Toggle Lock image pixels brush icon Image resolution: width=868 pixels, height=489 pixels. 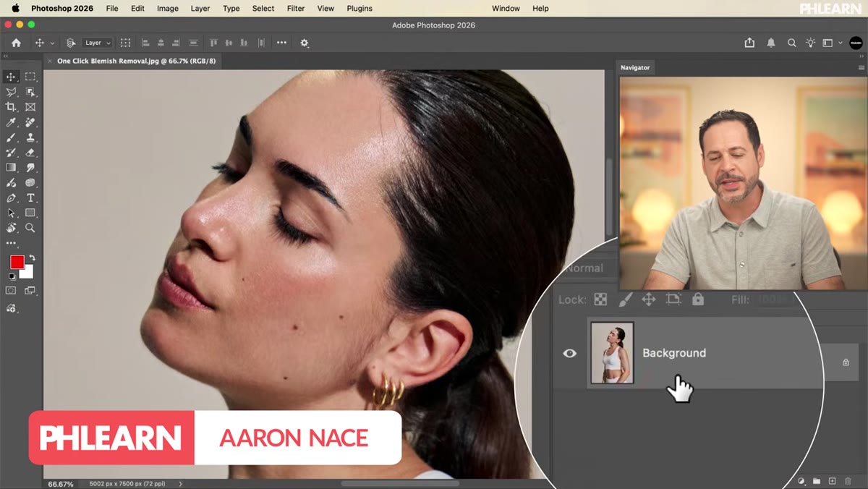626,299
